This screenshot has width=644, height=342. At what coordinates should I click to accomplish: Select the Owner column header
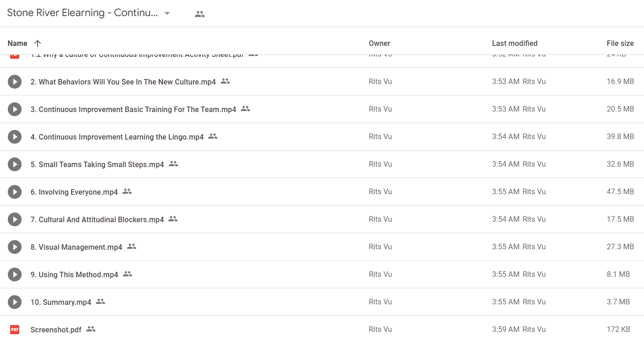point(379,43)
